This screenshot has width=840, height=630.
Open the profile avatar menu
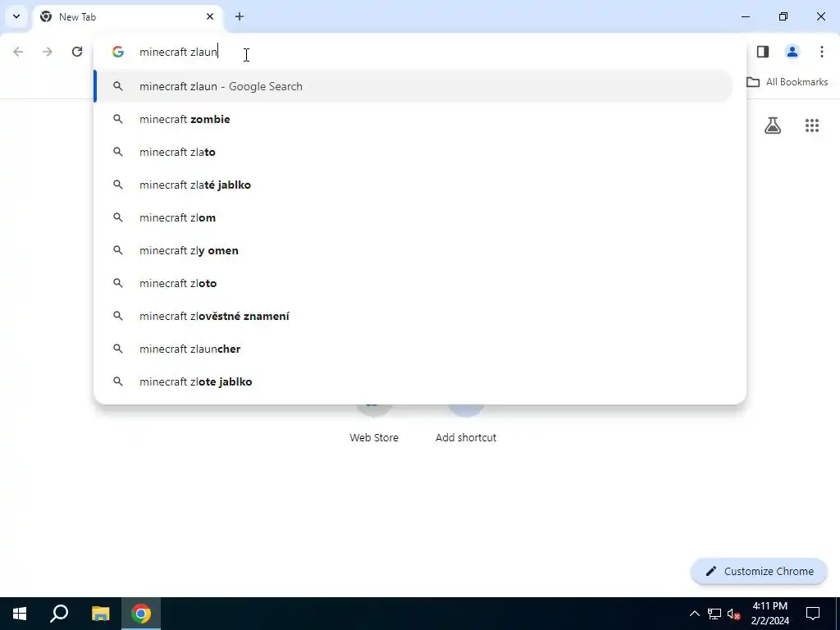click(x=792, y=52)
